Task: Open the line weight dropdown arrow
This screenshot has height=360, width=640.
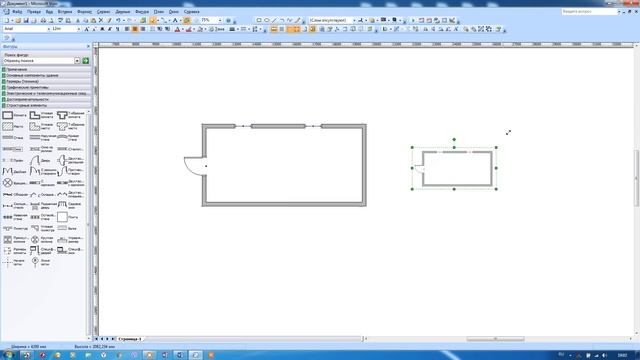Action: pyautogui.click(x=238, y=29)
